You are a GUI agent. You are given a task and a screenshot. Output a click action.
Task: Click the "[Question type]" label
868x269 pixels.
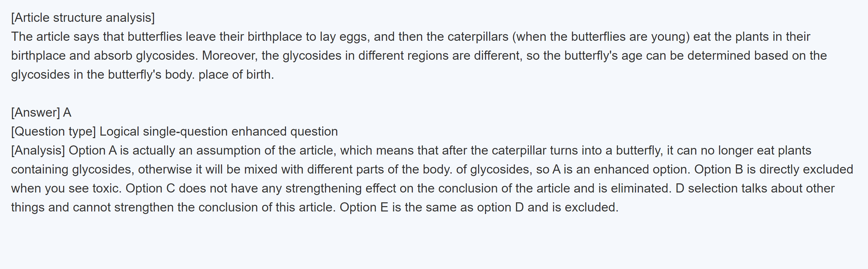click(x=53, y=131)
